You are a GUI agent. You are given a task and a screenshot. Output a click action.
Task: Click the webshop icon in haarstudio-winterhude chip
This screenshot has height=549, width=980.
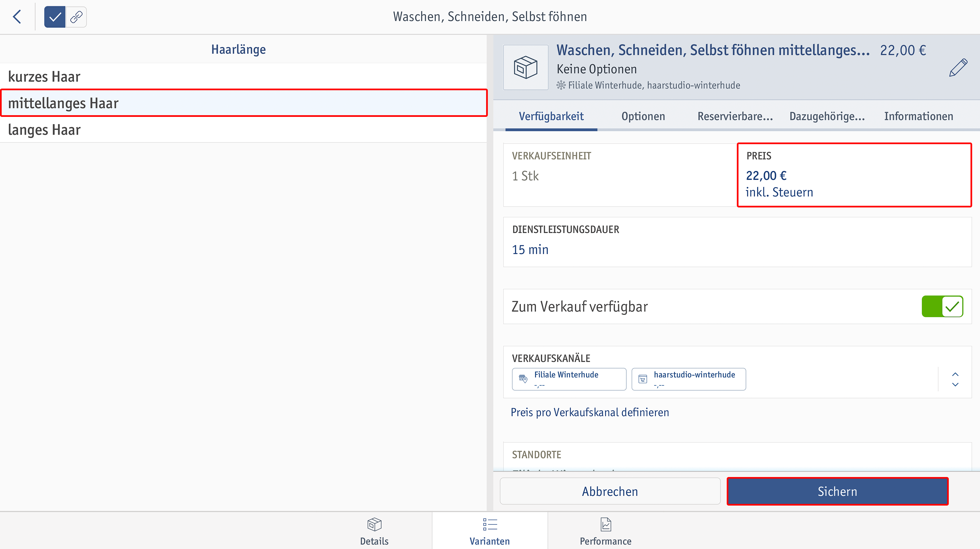pyautogui.click(x=643, y=379)
